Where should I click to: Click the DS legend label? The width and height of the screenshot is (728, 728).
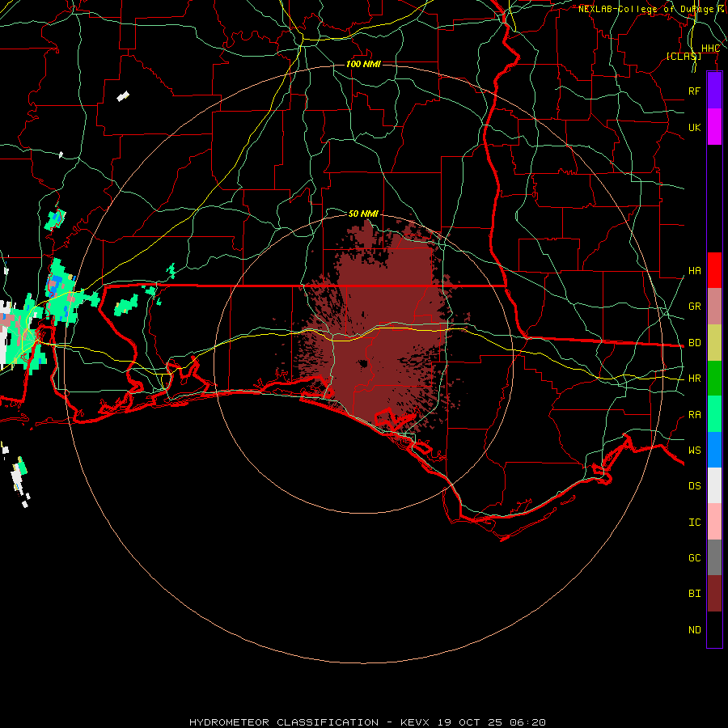pos(694,486)
